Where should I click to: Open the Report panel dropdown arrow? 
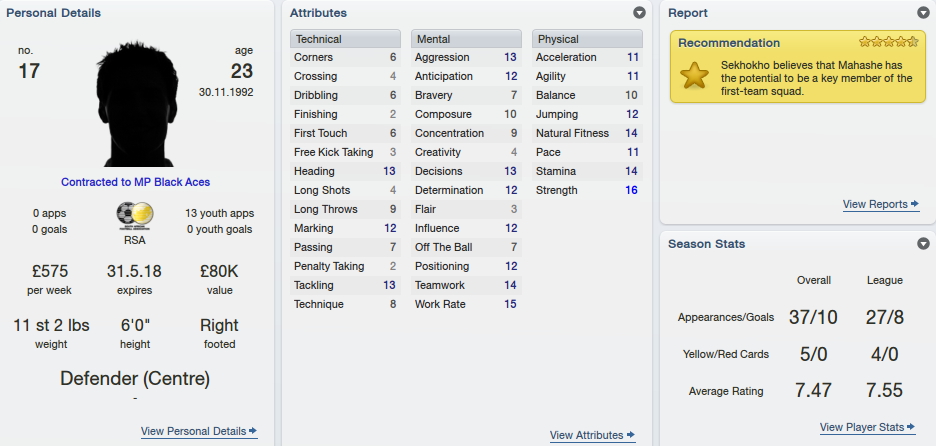click(x=923, y=13)
